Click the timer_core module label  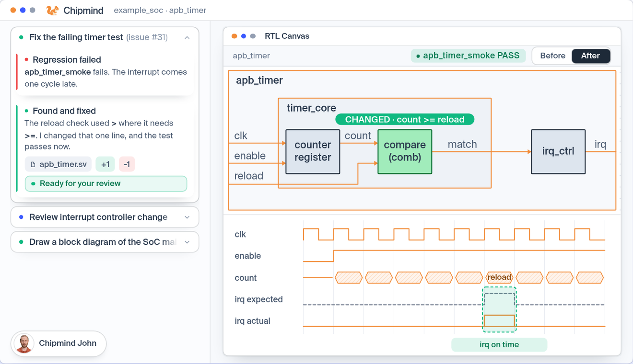pyautogui.click(x=311, y=108)
